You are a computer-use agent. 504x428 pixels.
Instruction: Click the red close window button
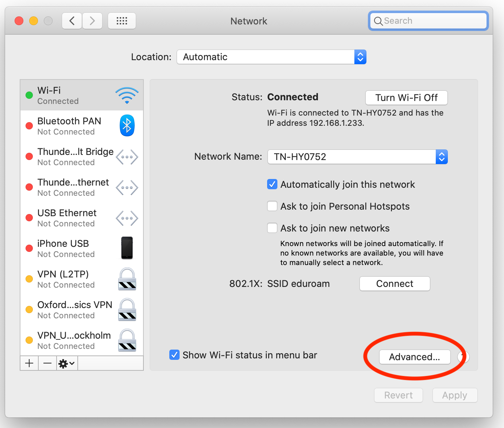pyautogui.click(x=19, y=21)
